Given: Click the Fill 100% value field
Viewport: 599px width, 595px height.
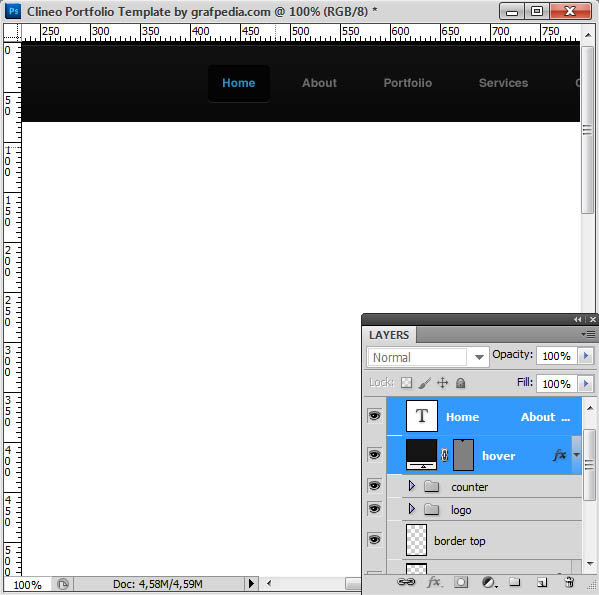Looking at the screenshot, I should [557, 383].
